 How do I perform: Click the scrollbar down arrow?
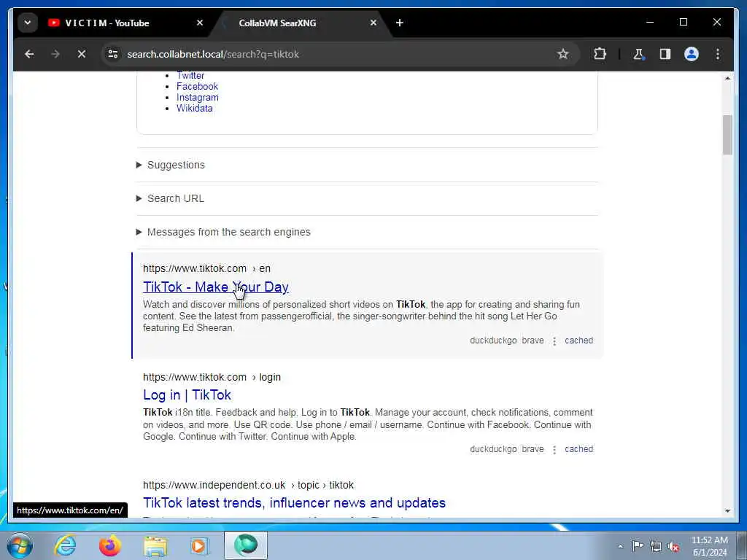pos(727,511)
